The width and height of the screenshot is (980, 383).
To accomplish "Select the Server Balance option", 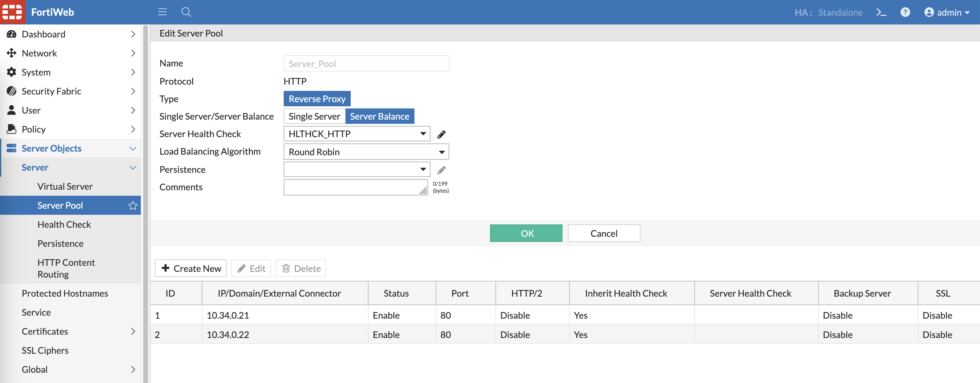I will [x=379, y=116].
